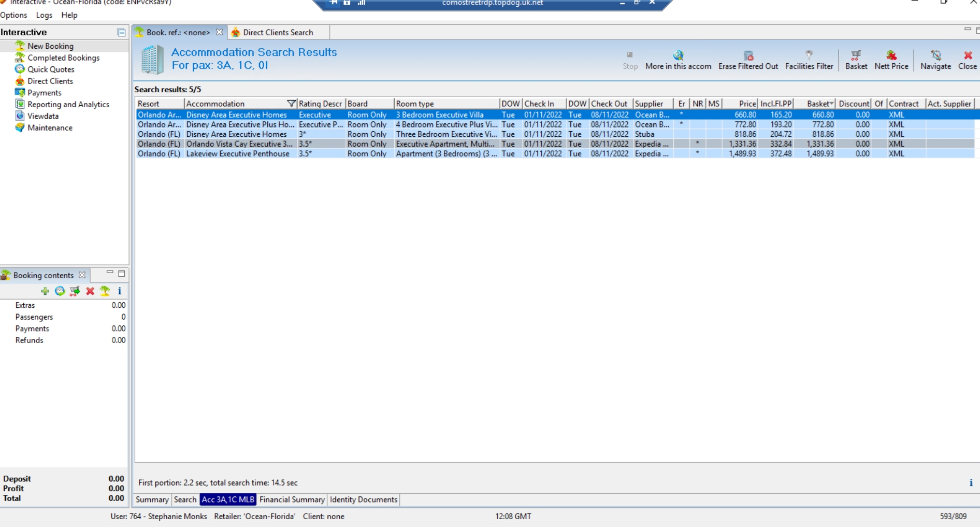
Task: Close the Booking contents tab
Action: pyautogui.click(x=82, y=275)
